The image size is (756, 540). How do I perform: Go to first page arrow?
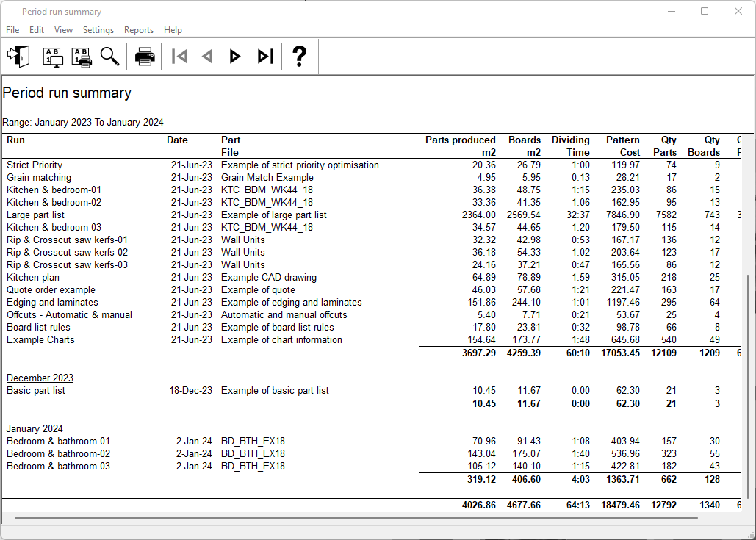pyautogui.click(x=180, y=57)
